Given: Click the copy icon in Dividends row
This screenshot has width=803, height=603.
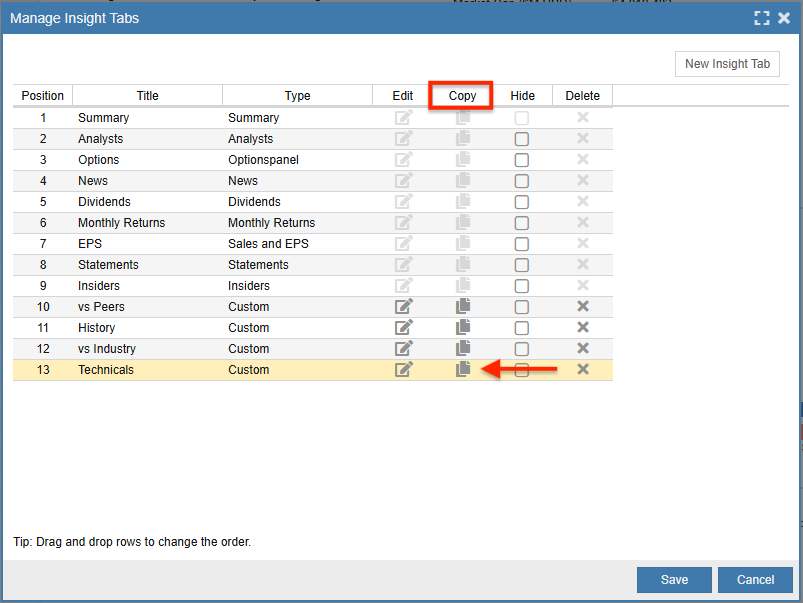Looking at the screenshot, I should click(x=463, y=201).
